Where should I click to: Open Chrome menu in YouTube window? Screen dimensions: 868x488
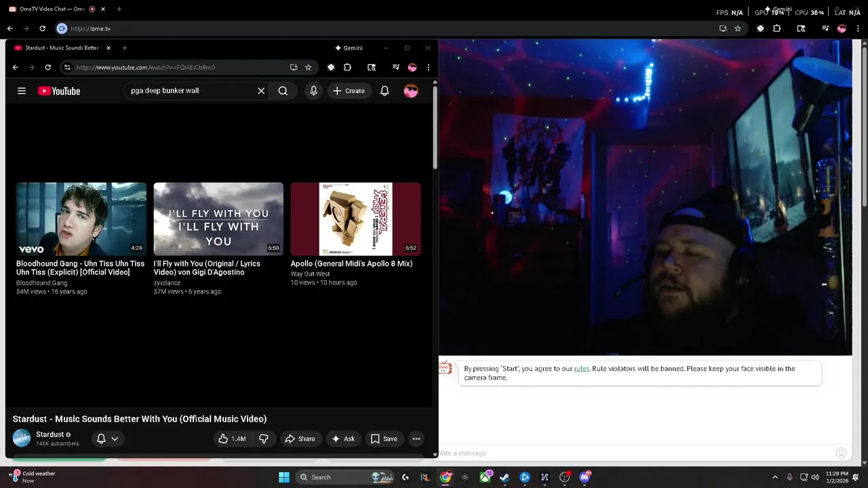[x=428, y=67]
